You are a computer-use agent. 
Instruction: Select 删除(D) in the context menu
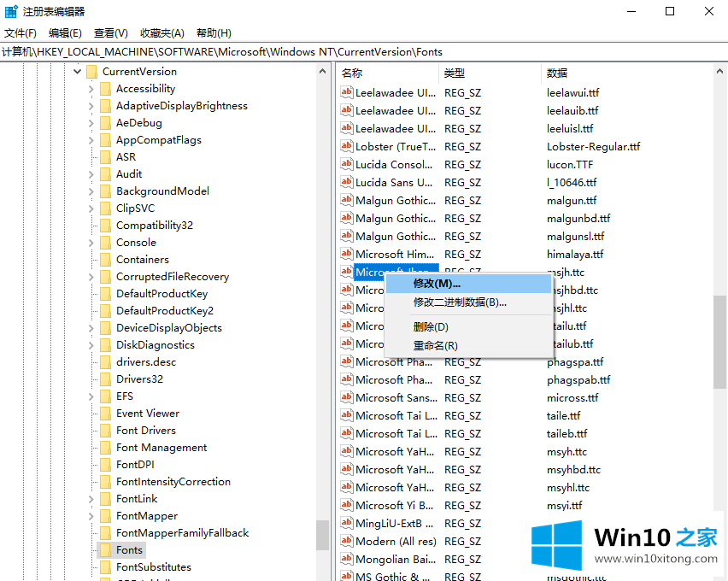tap(431, 327)
